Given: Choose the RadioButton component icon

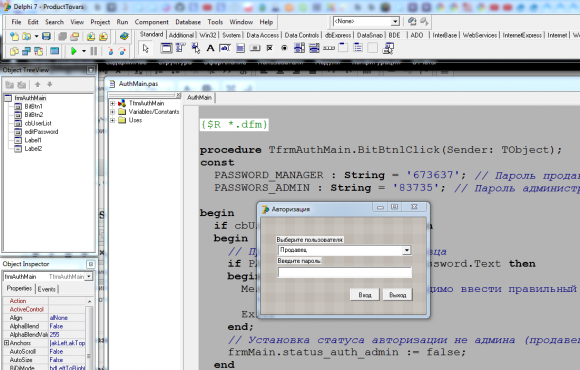Looking at the screenshot, I should point(284,48).
